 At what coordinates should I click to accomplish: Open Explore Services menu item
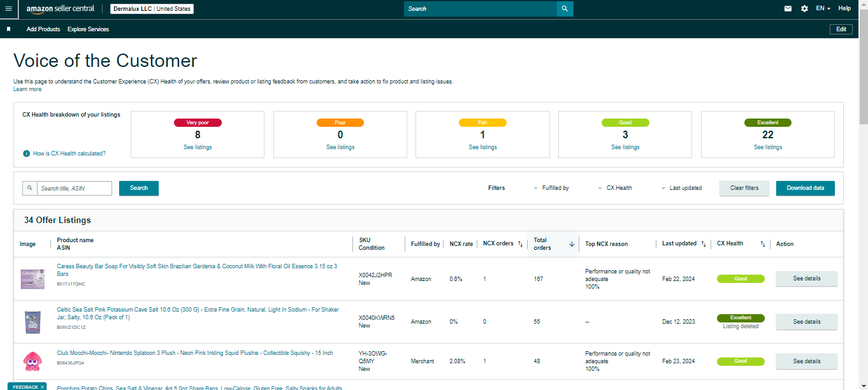tap(88, 29)
